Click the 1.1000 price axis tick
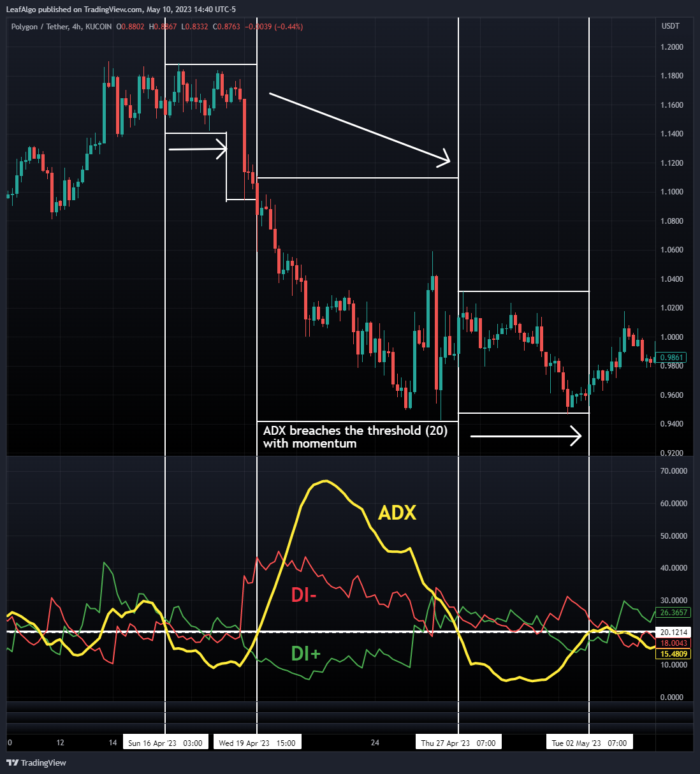Screen dimensions: 700x774 pos(672,192)
